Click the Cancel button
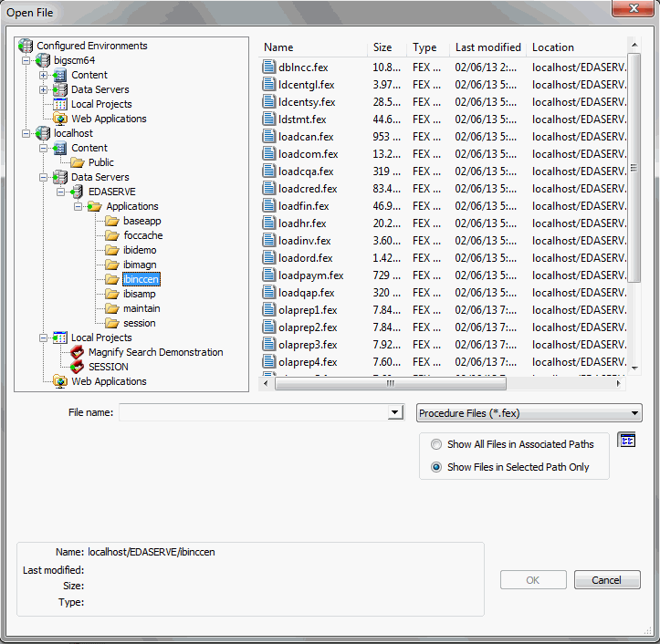Viewport: 660px width, 644px height. point(607,580)
